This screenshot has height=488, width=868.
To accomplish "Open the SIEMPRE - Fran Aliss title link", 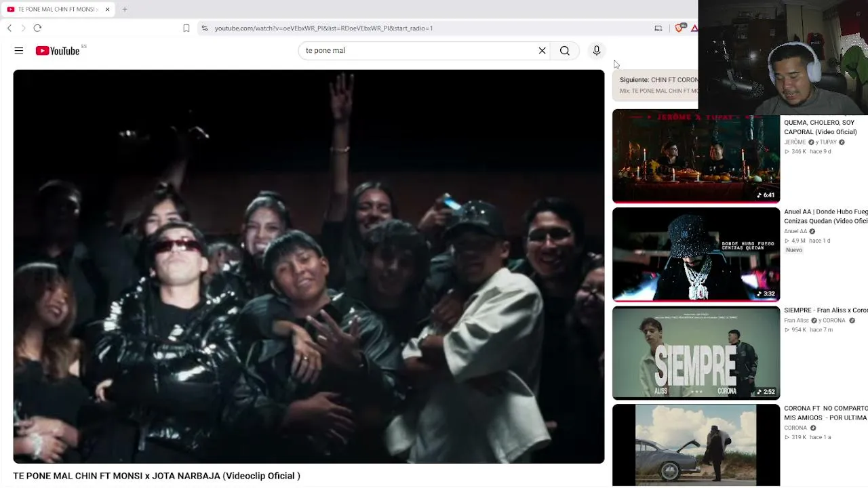I will (826, 310).
